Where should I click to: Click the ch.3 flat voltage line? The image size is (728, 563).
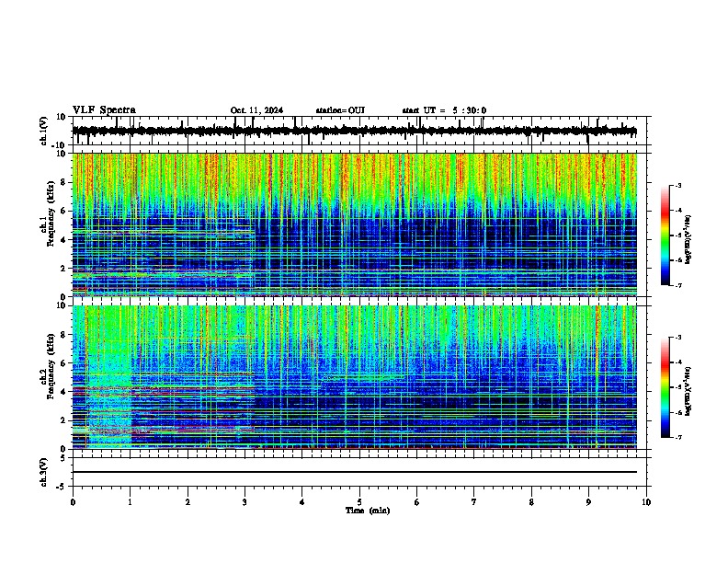(x=355, y=472)
